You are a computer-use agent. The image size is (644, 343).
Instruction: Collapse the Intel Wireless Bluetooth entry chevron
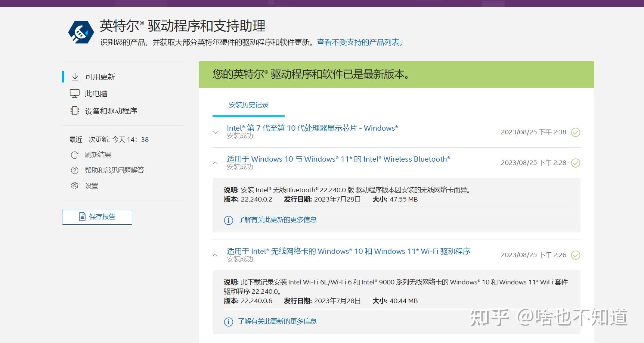click(215, 163)
